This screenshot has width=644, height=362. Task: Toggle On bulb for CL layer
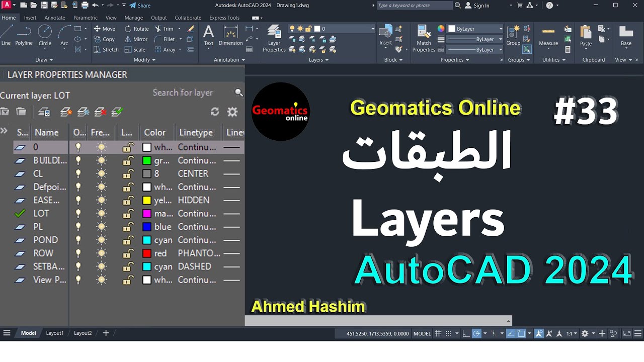78,173
